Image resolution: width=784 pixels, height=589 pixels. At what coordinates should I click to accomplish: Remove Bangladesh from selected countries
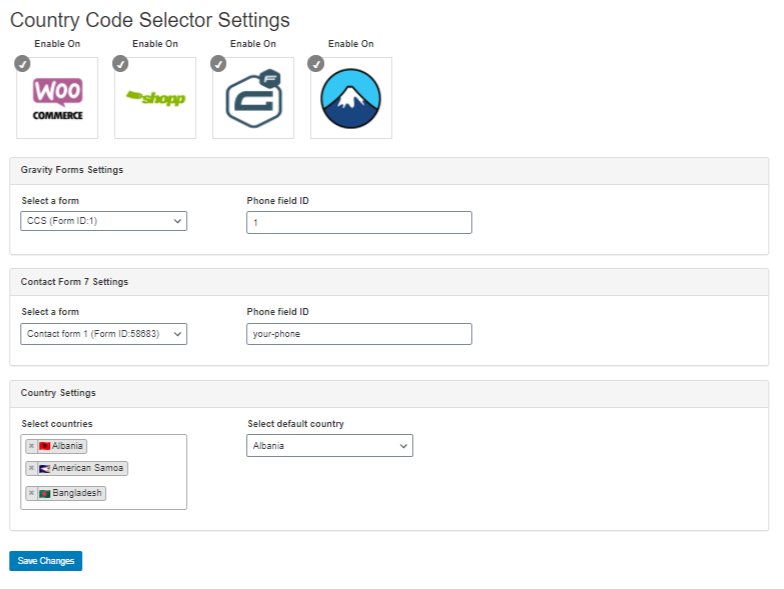pos(32,493)
